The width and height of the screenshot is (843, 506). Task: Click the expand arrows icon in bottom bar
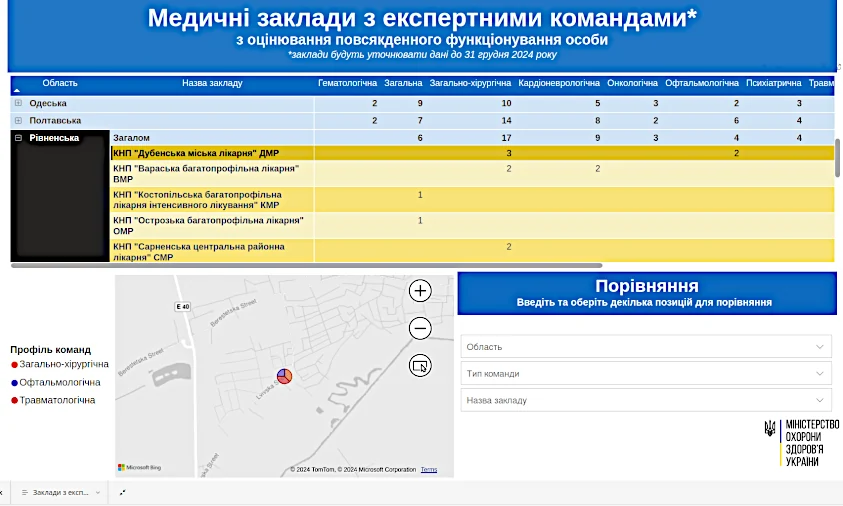point(123,493)
